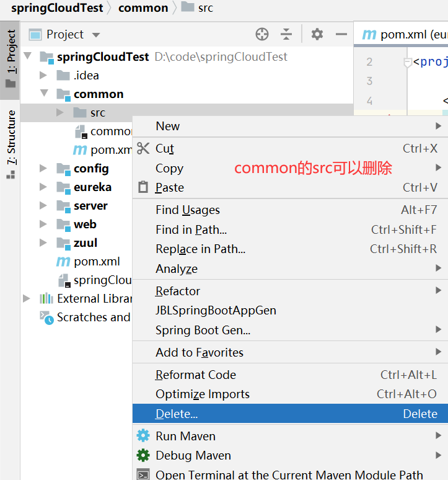This screenshot has width=448, height=480.
Task: Click the Maven icon on pom.xml editor tab
Action: tap(369, 35)
